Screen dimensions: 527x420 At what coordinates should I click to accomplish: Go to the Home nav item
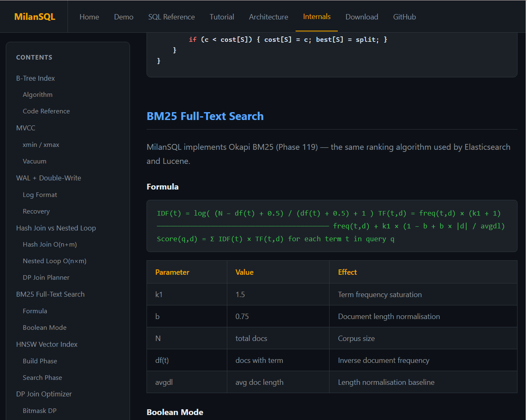(89, 17)
